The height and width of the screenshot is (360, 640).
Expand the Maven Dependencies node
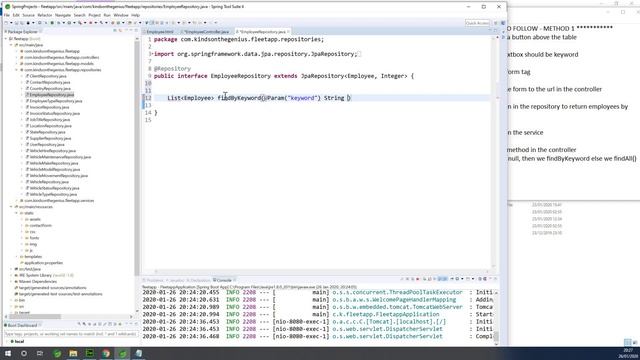[11, 282]
